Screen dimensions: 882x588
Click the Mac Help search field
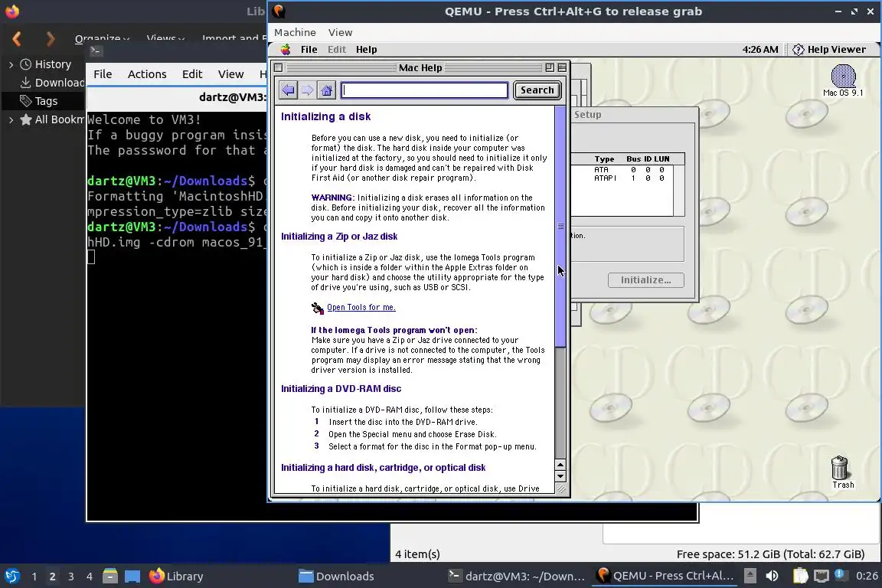425,90
